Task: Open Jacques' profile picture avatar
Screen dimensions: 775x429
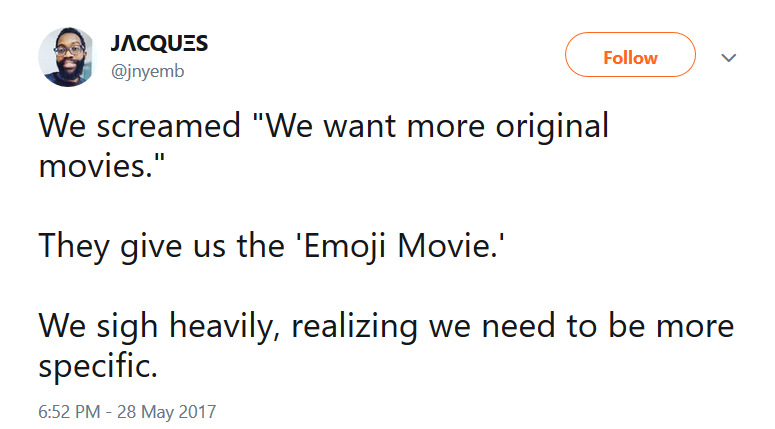Action: click(66, 57)
